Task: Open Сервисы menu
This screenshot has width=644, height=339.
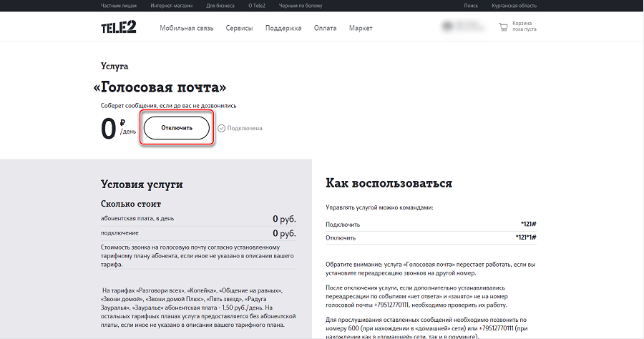Action: coord(239,28)
